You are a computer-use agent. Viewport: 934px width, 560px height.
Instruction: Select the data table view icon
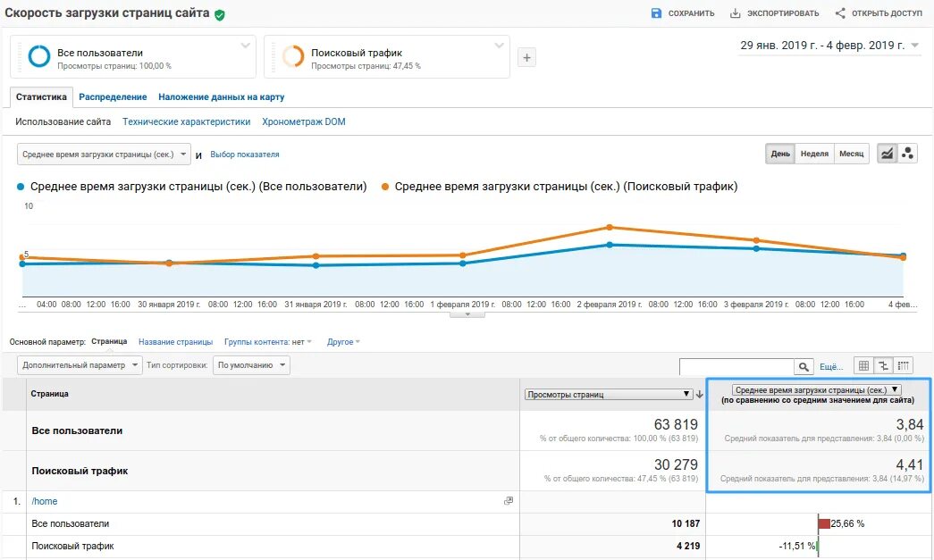point(863,366)
